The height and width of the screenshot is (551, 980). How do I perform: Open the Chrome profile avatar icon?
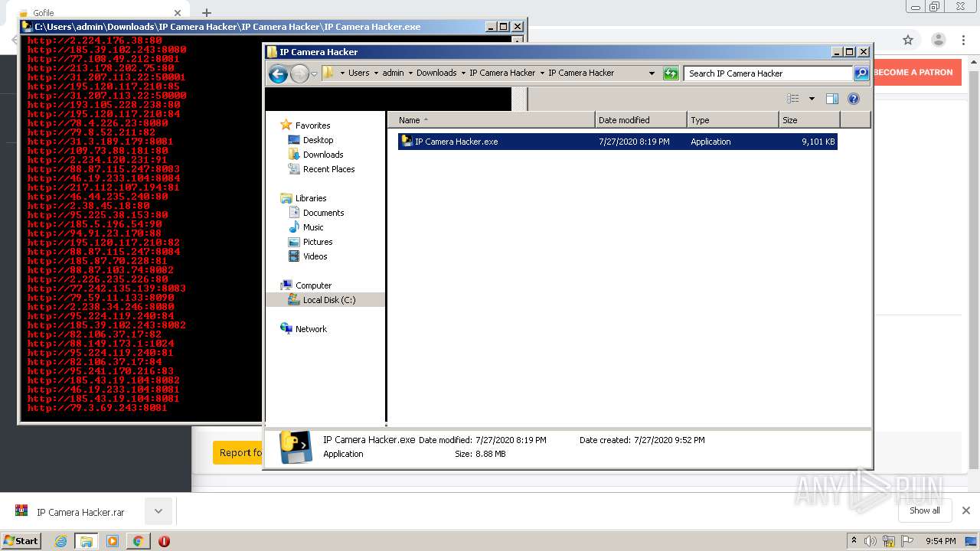pos(938,40)
